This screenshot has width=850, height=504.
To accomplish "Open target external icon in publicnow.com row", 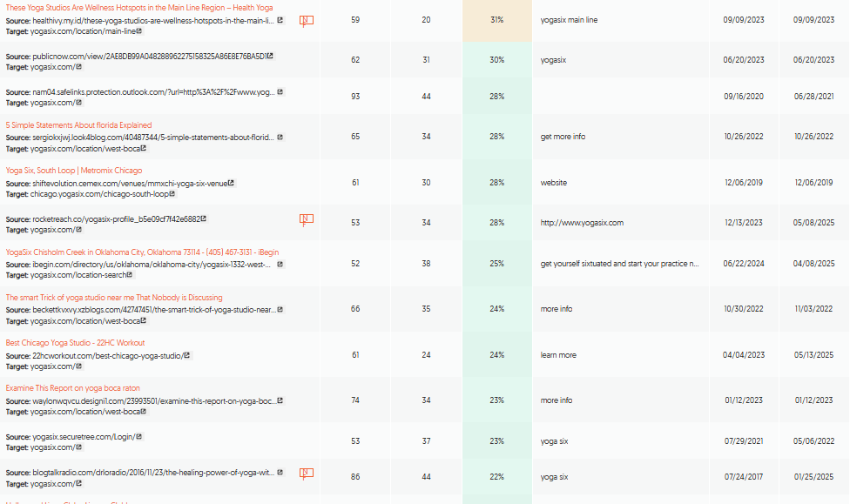I will pyautogui.click(x=78, y=67).
